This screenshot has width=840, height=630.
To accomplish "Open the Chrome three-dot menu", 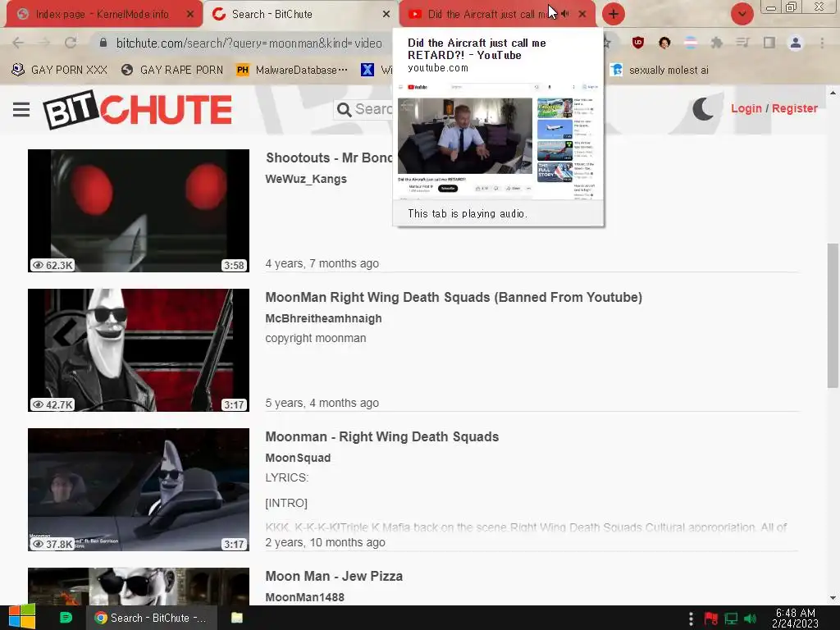I will [822, 43].
